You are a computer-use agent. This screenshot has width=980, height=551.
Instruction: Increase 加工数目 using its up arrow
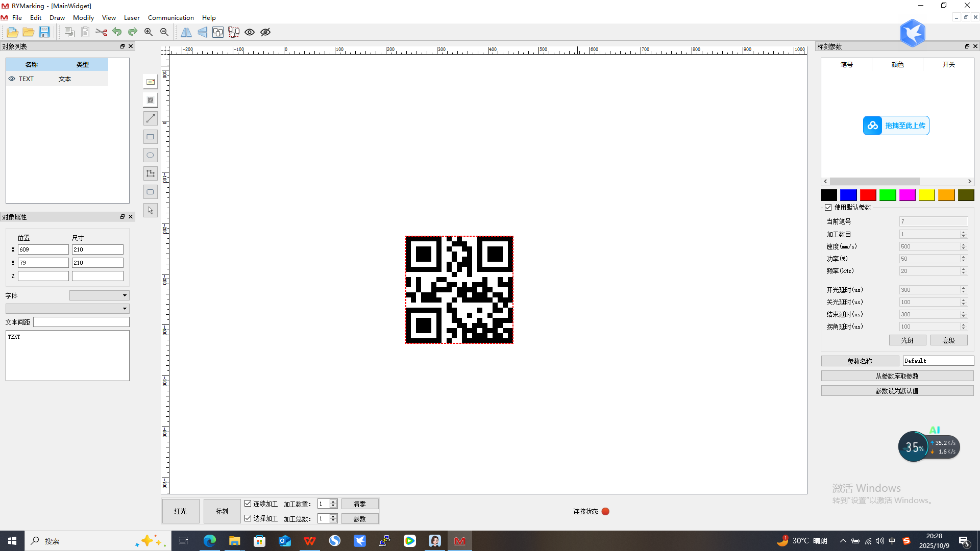tap(963, 232)
